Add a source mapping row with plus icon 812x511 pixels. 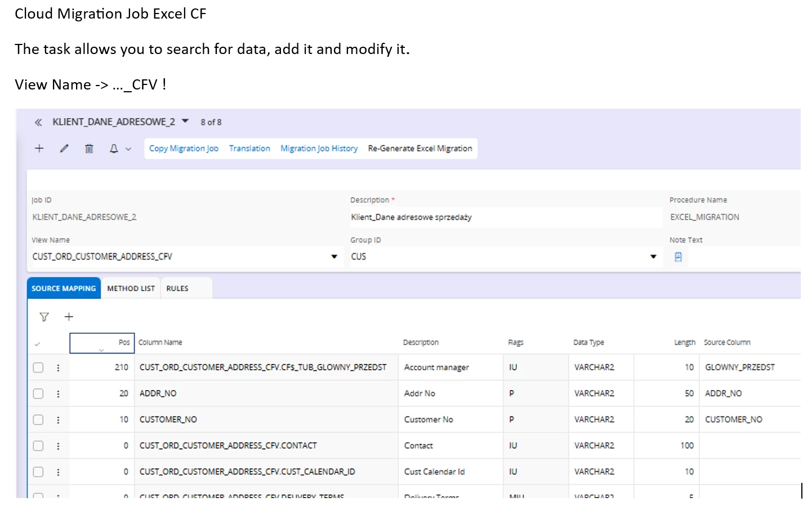pyautogui.click(x=69, y=317)
